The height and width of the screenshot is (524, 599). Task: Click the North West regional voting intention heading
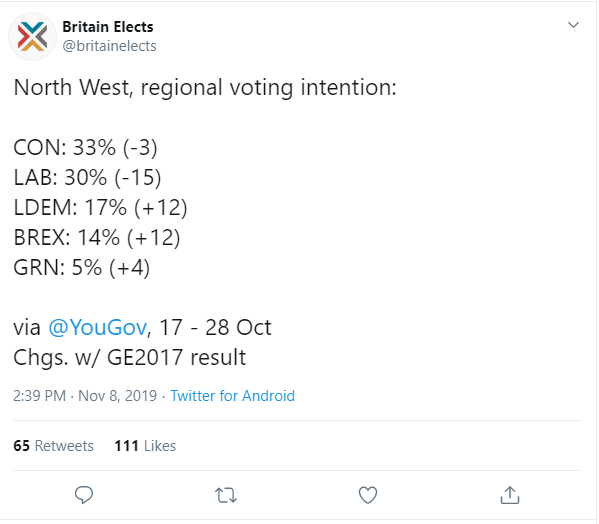pos(205,88)
